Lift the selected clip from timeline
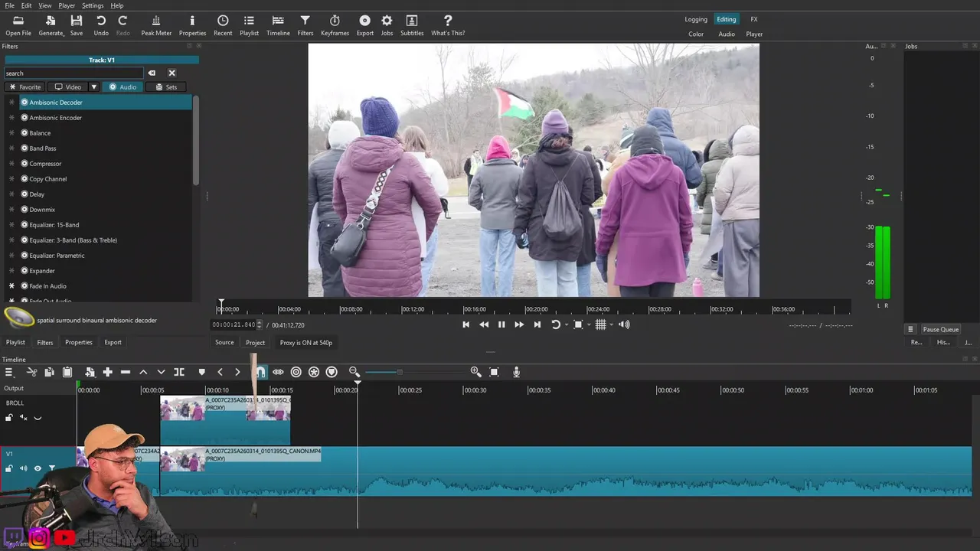Image resolution: width=980 pixels, height=551 pixels. [143, 372]
